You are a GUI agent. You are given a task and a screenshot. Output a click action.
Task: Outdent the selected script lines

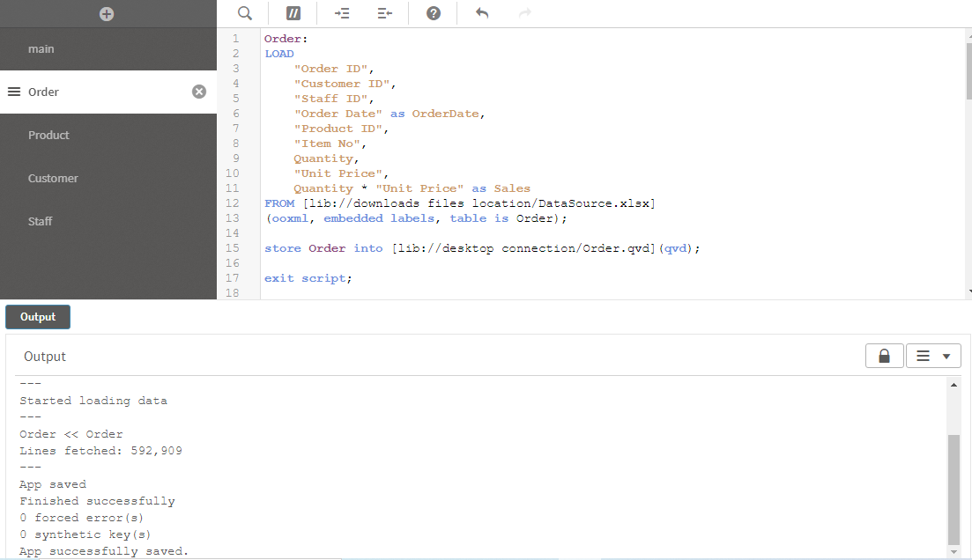pyautogui.click(x=384, y=13)
